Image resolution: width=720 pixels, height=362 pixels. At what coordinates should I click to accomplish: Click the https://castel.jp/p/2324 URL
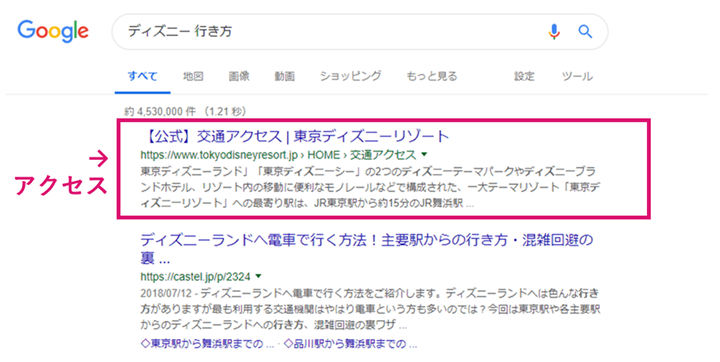[196, 277]
